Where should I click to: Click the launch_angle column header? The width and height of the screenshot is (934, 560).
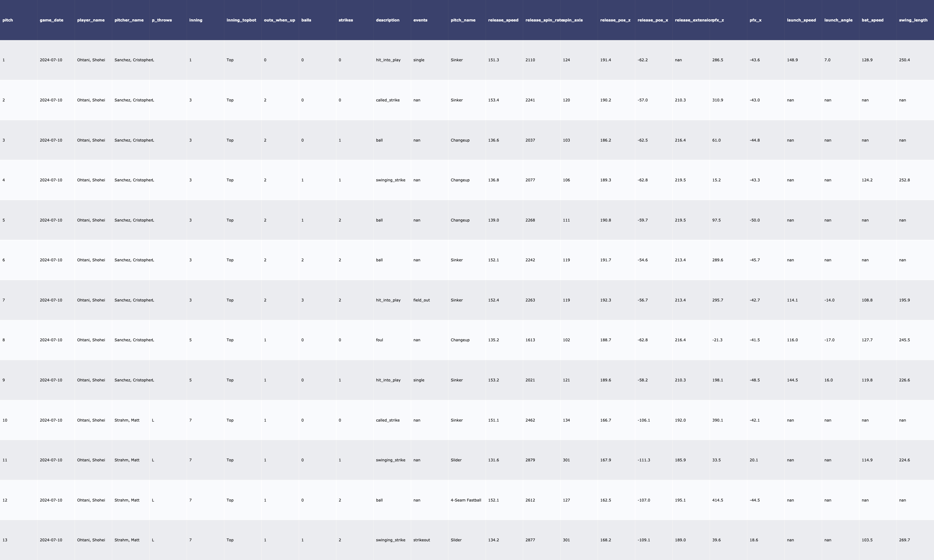click(x=838, y=20)
